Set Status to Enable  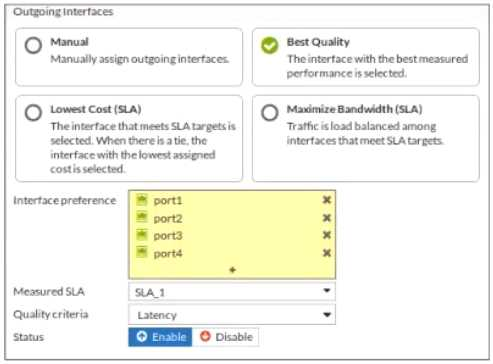coord(160,337)
